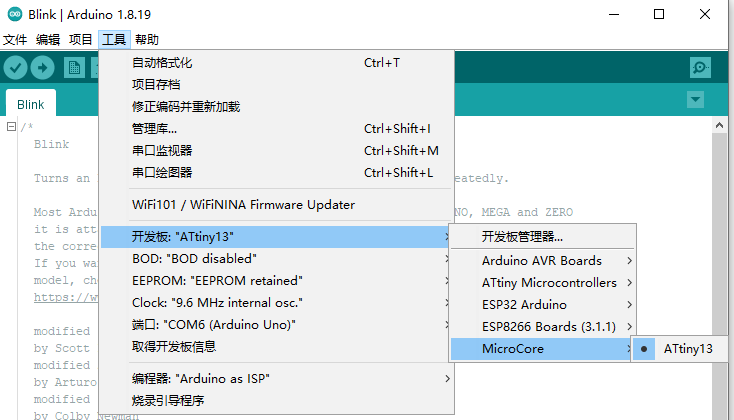This screenshot has width=734, height=420.
Task: Click the Arduino logo in title bar
Action: pos(15,15)
